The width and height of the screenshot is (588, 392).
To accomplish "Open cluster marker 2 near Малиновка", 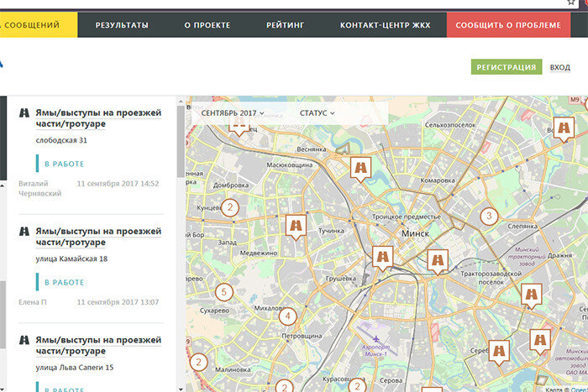I will click(198, 363).
